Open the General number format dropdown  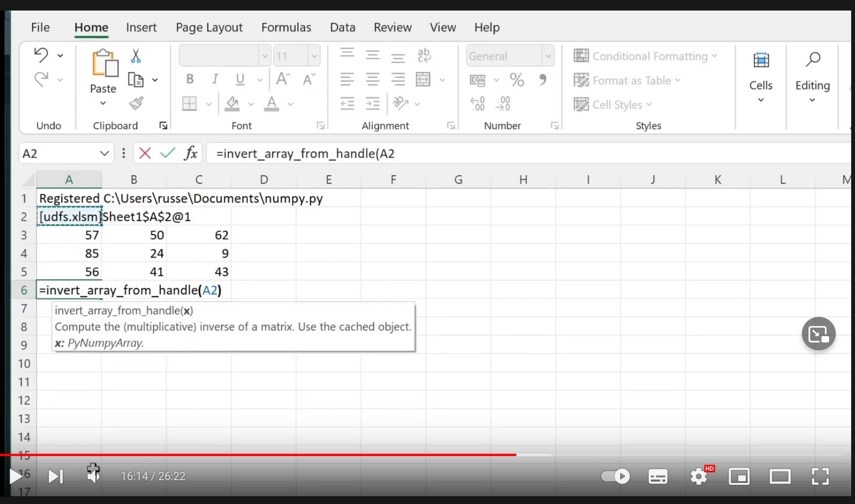548,56
